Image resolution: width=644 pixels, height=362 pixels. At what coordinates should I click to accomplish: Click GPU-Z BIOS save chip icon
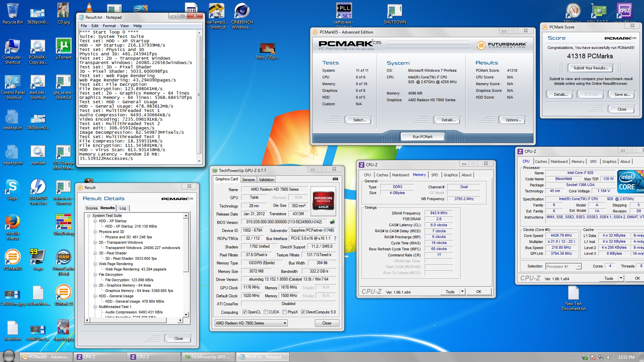[332, 222]
